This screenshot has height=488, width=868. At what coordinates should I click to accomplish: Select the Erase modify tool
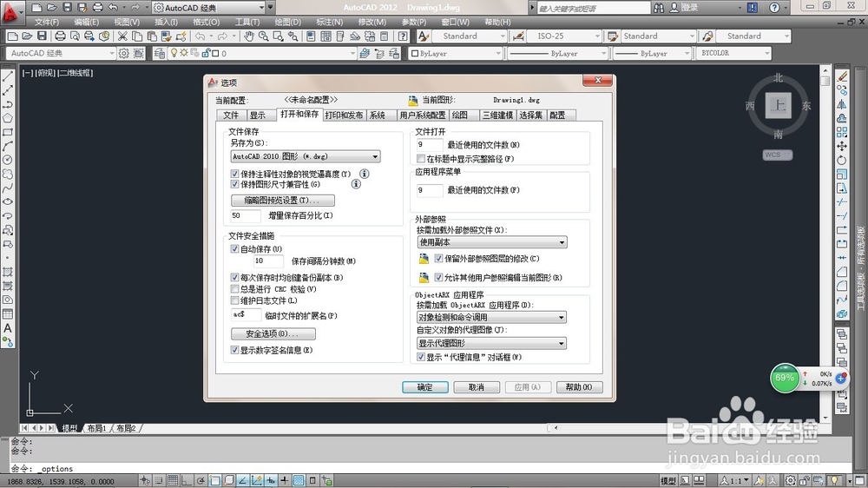(x=842, y=76)
